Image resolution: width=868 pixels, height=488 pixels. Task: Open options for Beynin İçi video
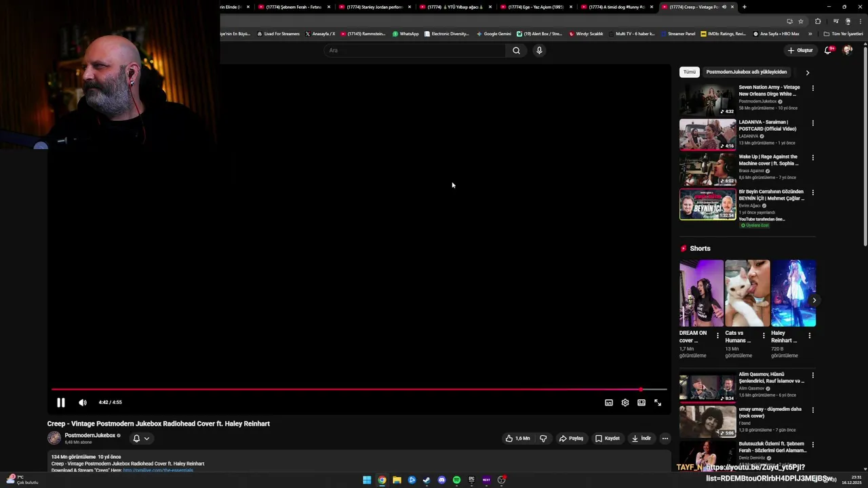(813, 192)
